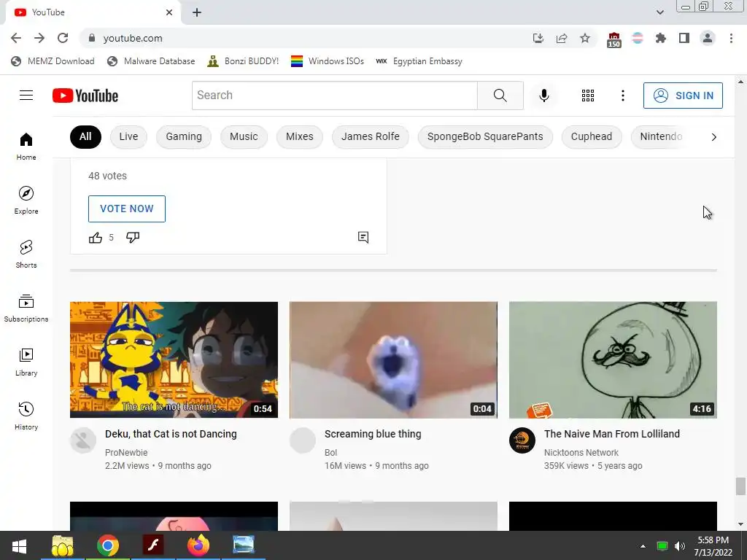This screenshot has height=560, width=747.
Task: Click the YouTube search input field
Action: click(334, 96)
